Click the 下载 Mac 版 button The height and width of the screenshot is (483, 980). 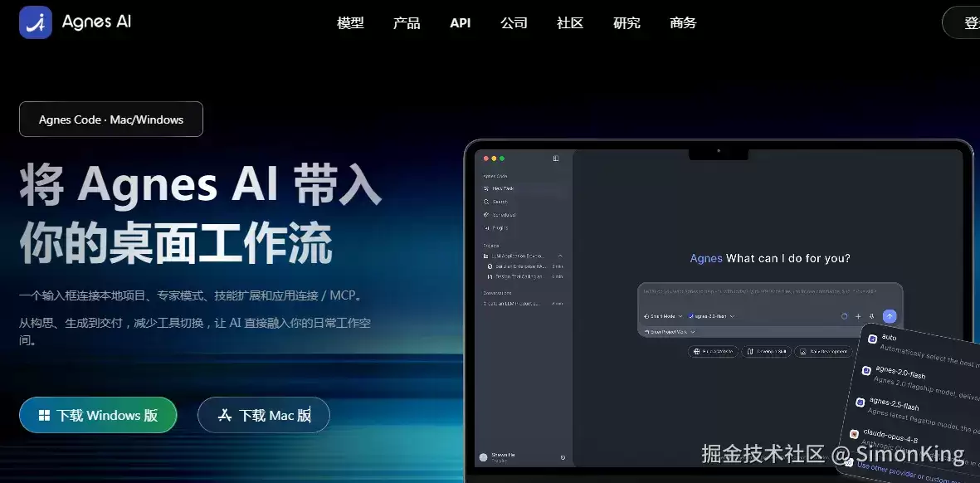(264, 415)
